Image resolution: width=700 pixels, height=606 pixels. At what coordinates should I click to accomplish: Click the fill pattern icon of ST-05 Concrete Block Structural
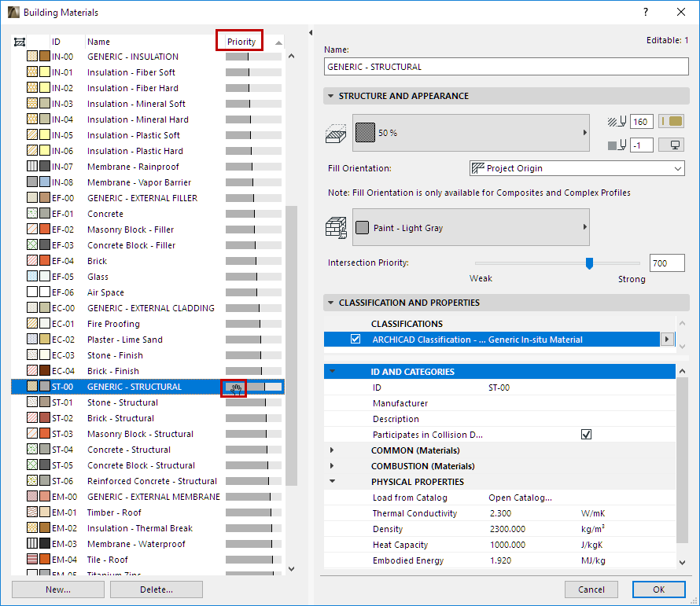click(32, 465)
